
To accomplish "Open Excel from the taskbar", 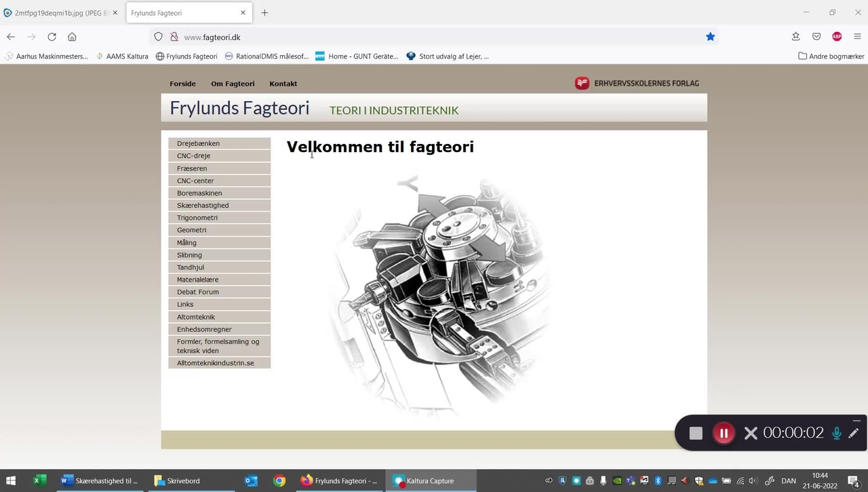I will tap(40, 480).
